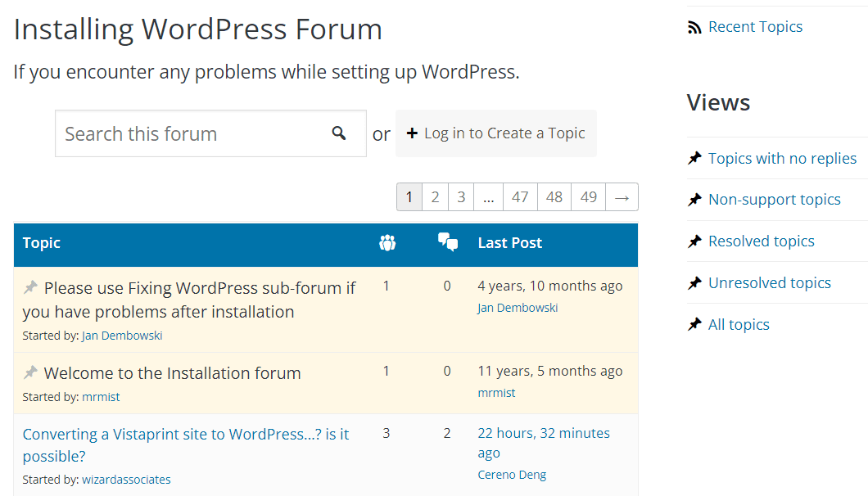
Task: Click the plus icon on the Create a Topic button
Action: click(x=411, y=133)
